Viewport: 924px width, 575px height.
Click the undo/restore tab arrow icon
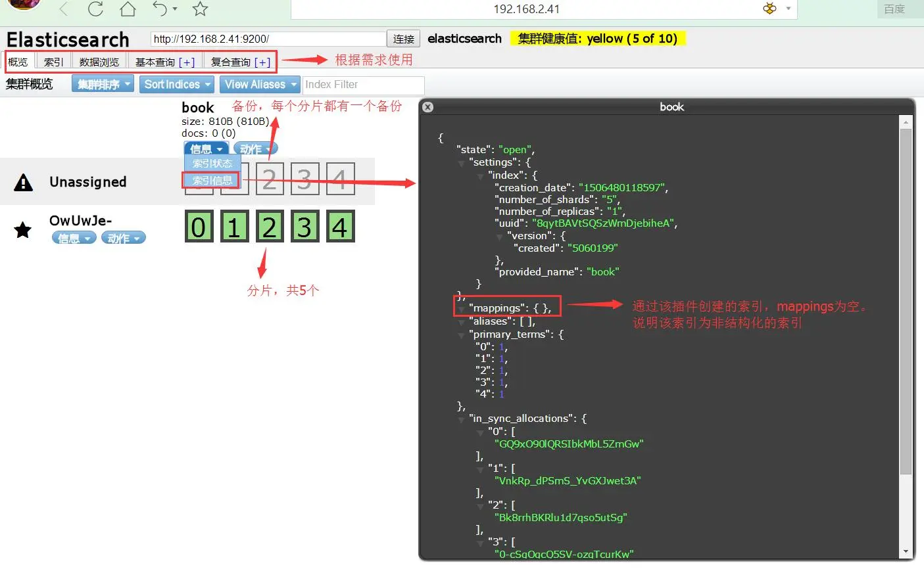[x=160, y=9]
